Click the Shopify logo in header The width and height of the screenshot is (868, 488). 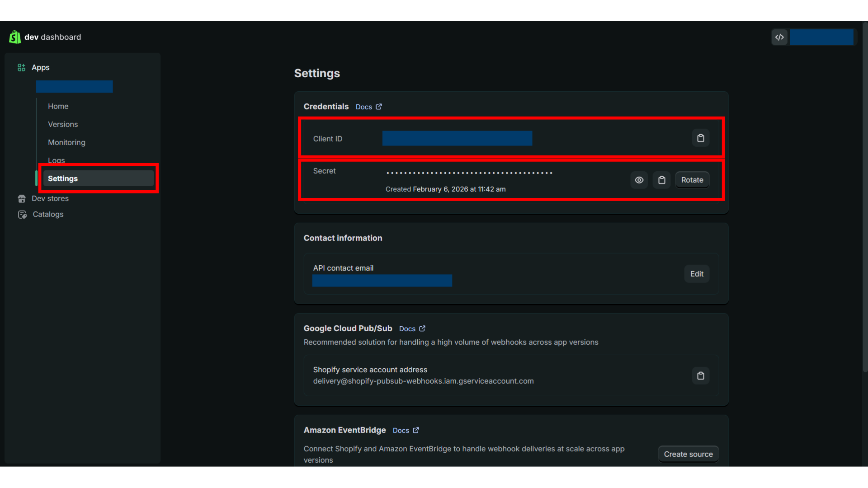[15, 37]
